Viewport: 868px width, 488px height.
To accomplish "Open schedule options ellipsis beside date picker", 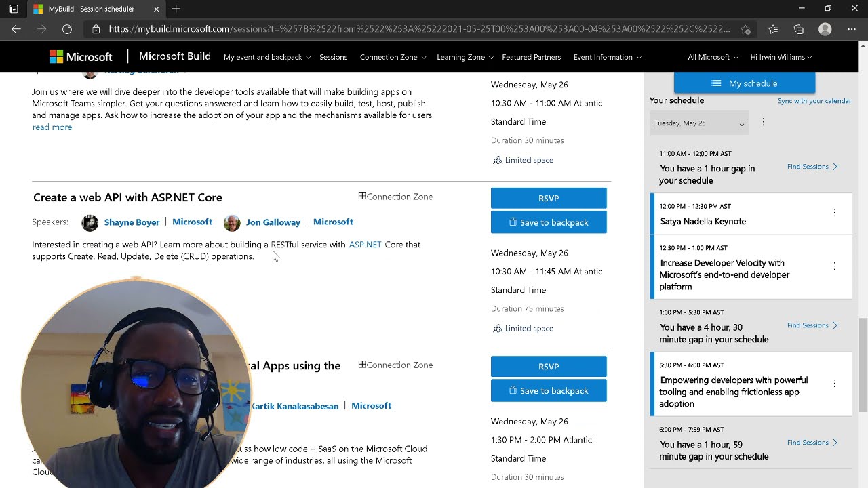I will coord(764,122).
